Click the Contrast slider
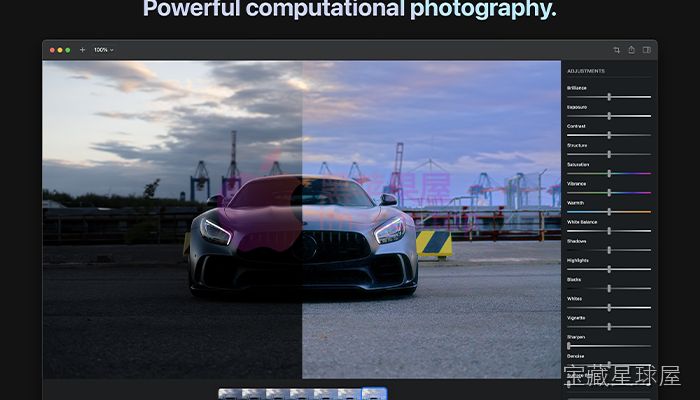Image resolution: width=700 pixels, height=400 pixels. pos(609,135)
